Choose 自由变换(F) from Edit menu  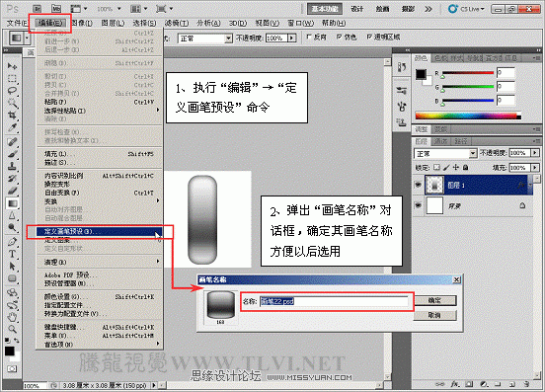[x=99, y=193]
